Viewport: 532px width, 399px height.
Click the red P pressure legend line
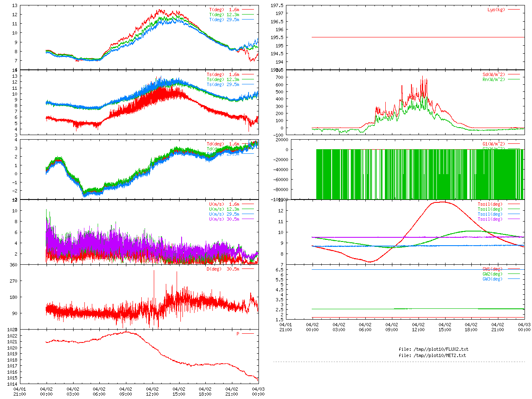click(x=248, y=334)
